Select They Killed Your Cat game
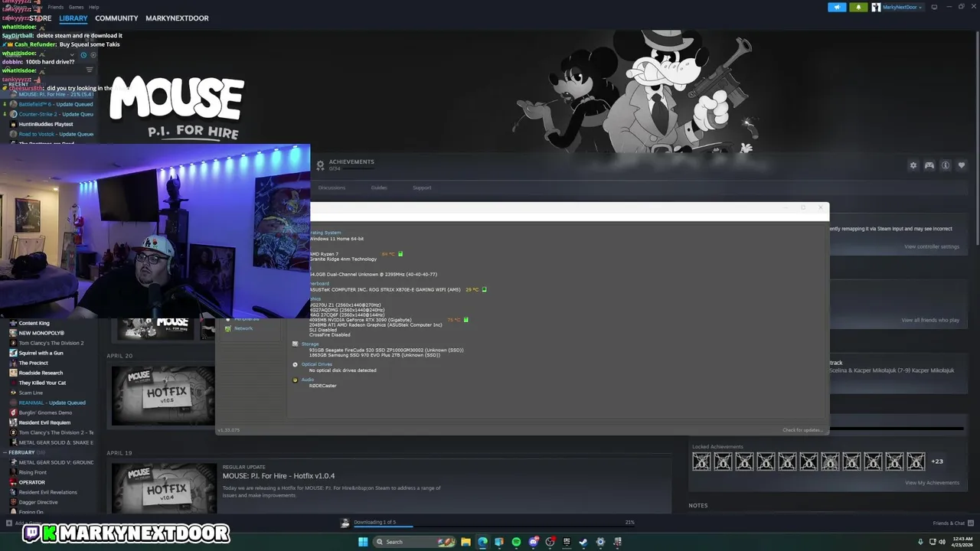Screen dimensions: 980x551 coord(42,383)
